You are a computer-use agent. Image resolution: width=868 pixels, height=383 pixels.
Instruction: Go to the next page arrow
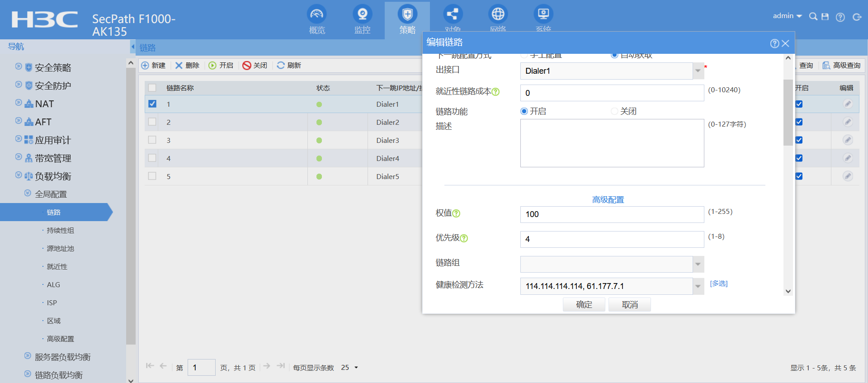point(267,366)
